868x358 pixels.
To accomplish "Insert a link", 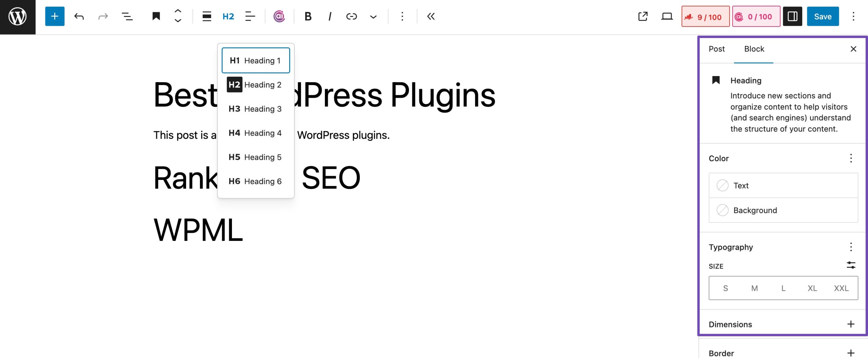I will (x=351, y=16).
